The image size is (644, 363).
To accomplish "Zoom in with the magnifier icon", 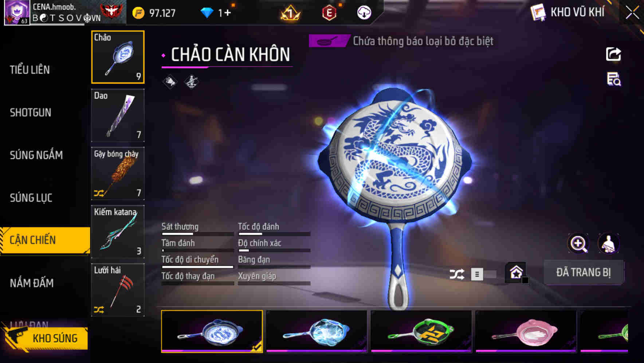I will coord(578,243).
